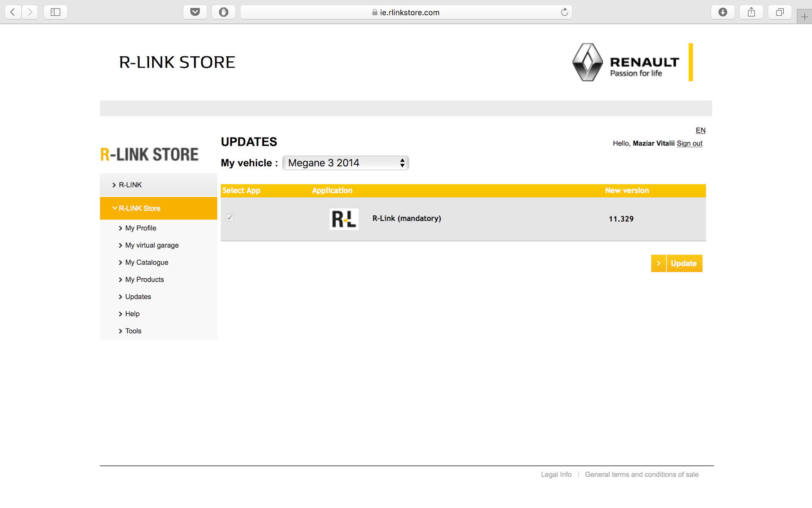Open a new tab with plus button
Screen dimensions: 812x508
(x=804, y=17)
